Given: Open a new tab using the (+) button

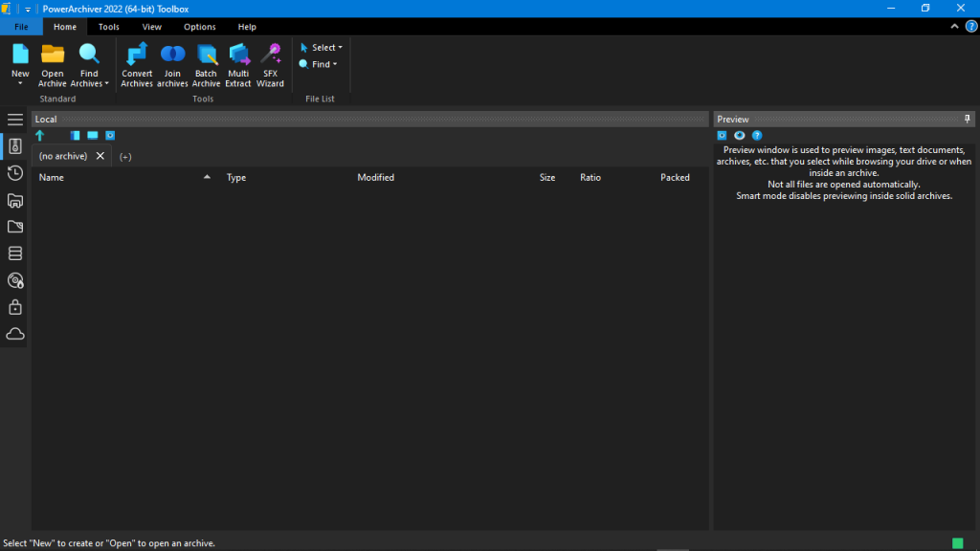Looking at the screenshot, I should 124,155.
